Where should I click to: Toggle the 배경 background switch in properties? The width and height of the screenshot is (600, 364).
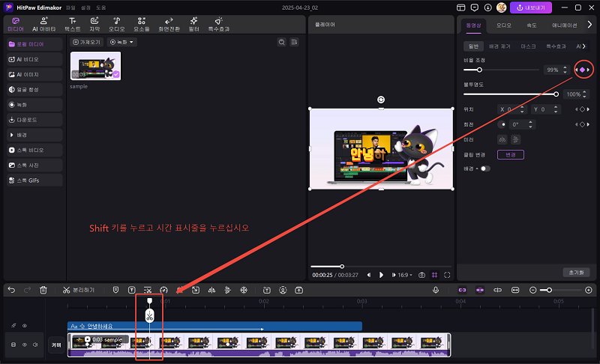tap(485, 169)
